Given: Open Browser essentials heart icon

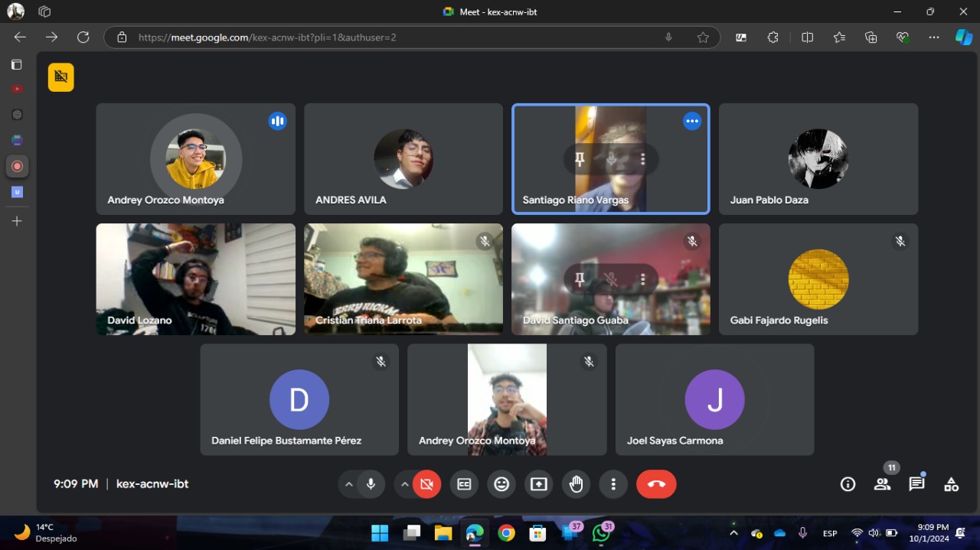Looking at the screenshot, I should click(903, 37).
